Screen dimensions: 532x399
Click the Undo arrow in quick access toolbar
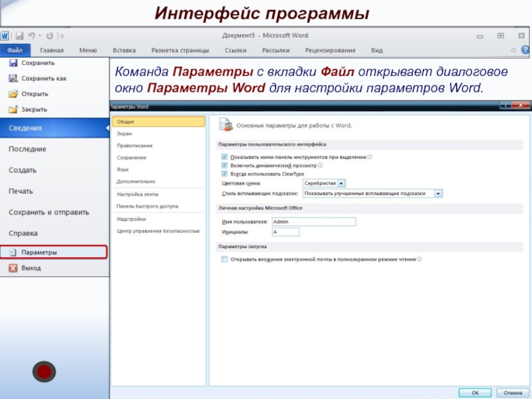[x=31, y=36]
